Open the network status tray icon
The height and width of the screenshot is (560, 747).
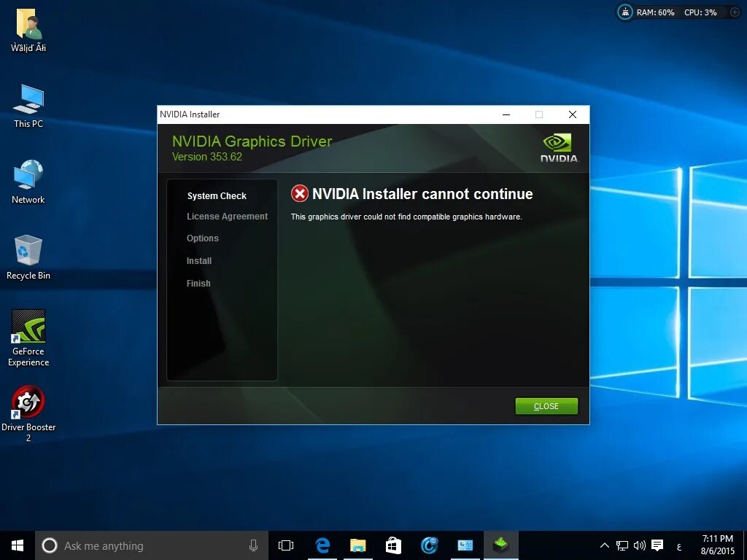[622, 545]
